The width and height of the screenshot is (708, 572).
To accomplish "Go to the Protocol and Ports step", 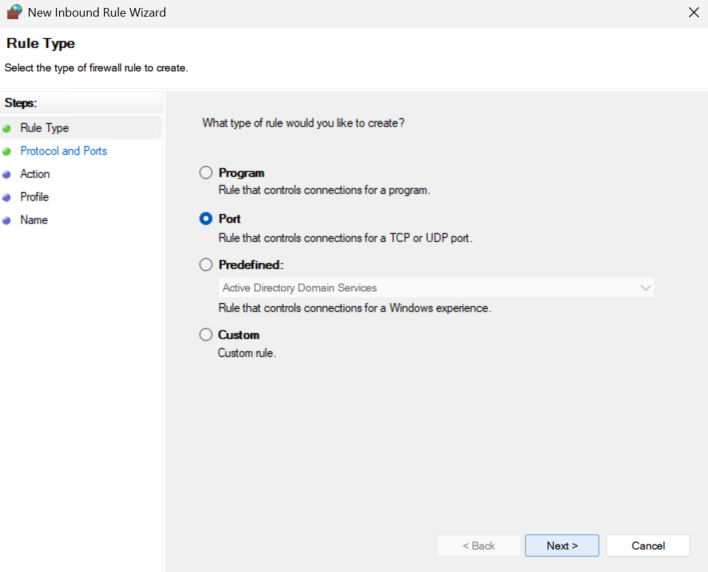I will tap(64, 151).
